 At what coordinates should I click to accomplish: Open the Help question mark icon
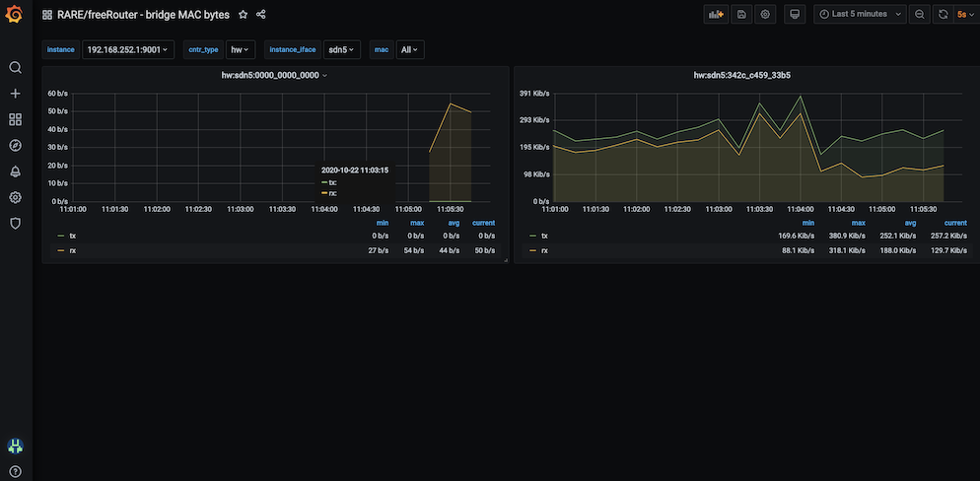coord(16,471)
